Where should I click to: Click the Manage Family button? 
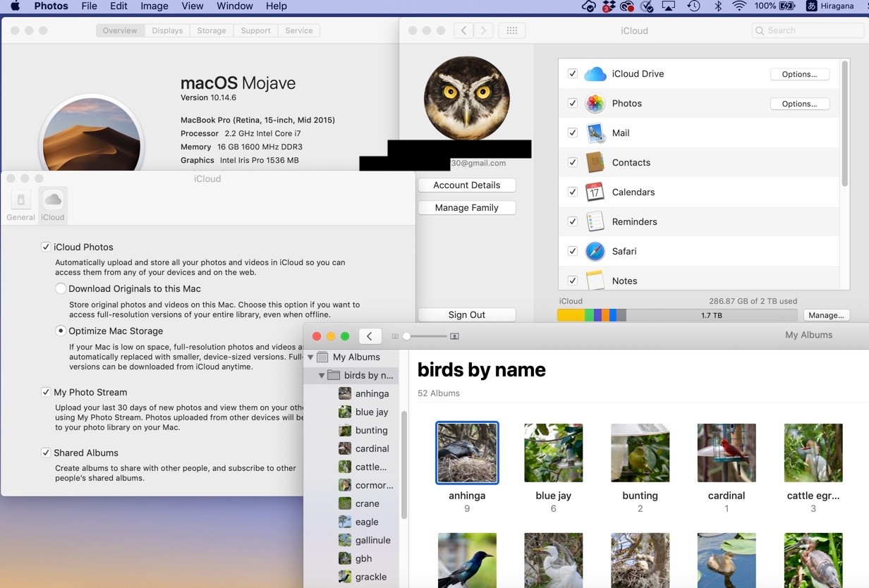[x=467, y=208]
